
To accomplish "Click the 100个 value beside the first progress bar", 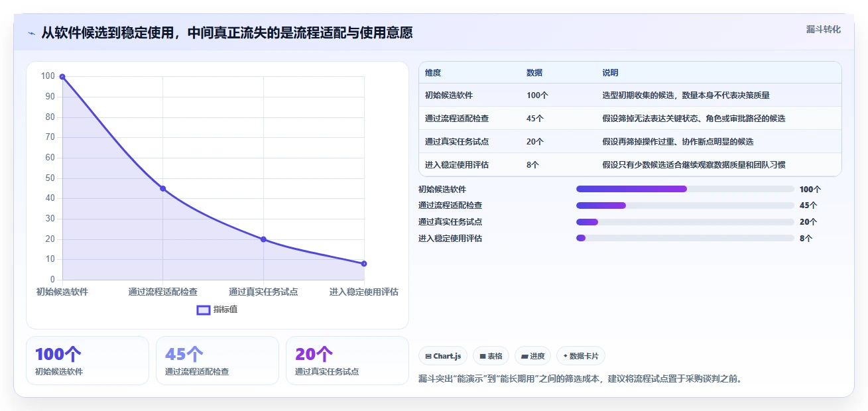I will [810, 190].
